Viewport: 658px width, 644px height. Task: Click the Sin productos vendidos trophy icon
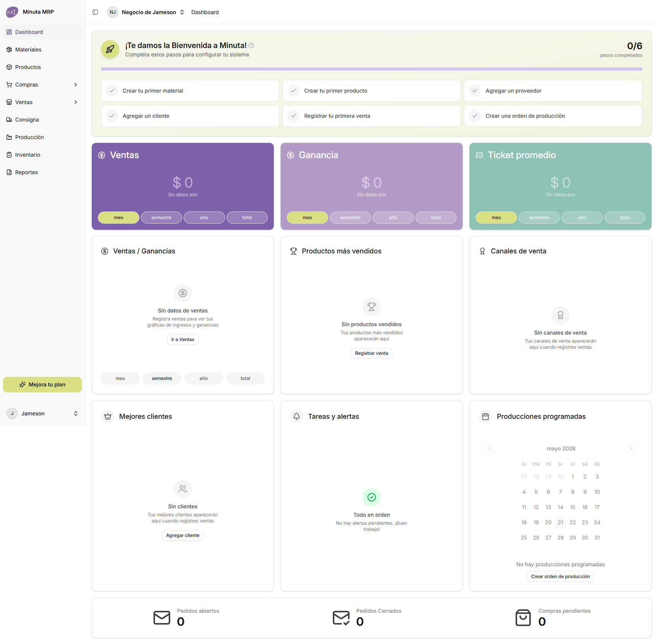click(x=372, y=307)
